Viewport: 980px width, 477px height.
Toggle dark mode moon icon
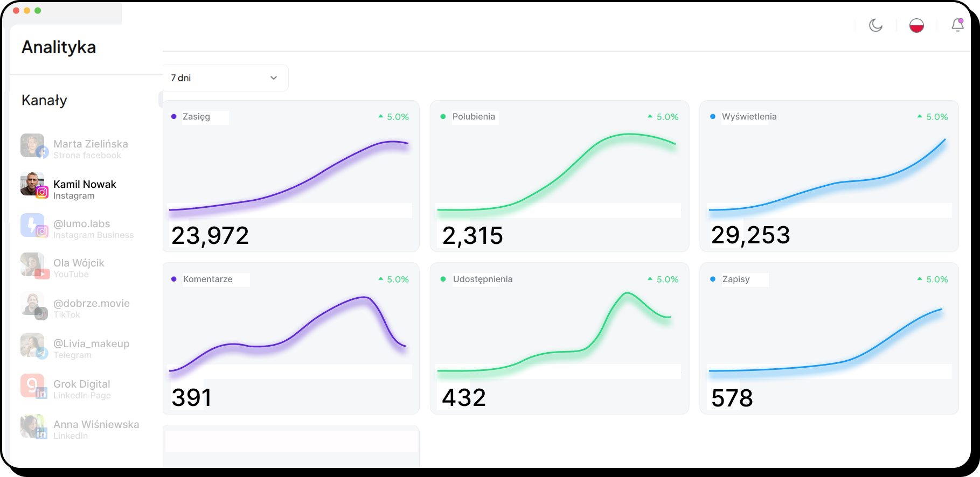pyautogui.click(x=875, y=25)
